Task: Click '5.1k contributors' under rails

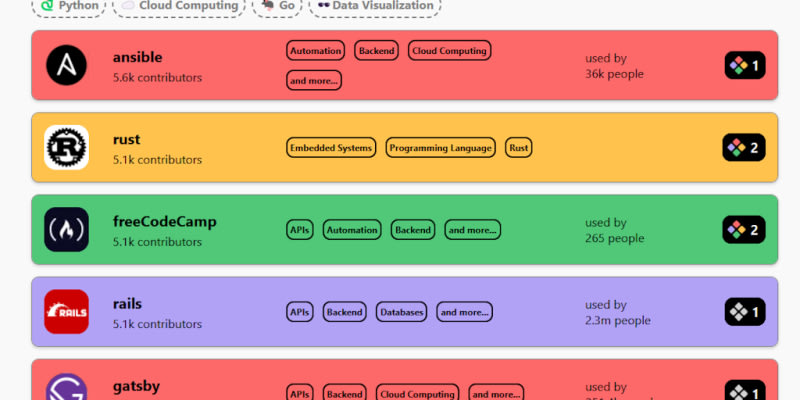Action: tap(157, 324)
